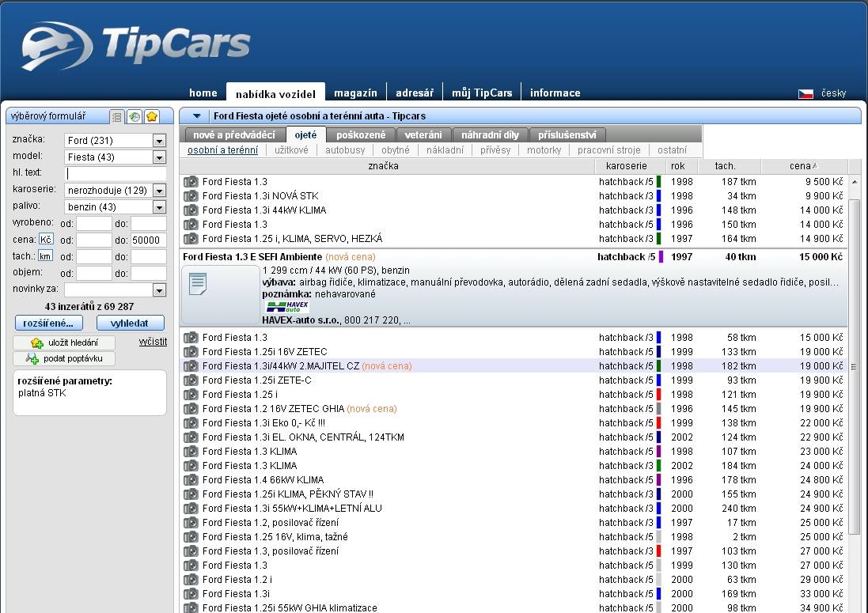Open the form list tab icon in výběrový formulář
The height and width of the screenshot is (613, 868).
(x=117, y=117)
